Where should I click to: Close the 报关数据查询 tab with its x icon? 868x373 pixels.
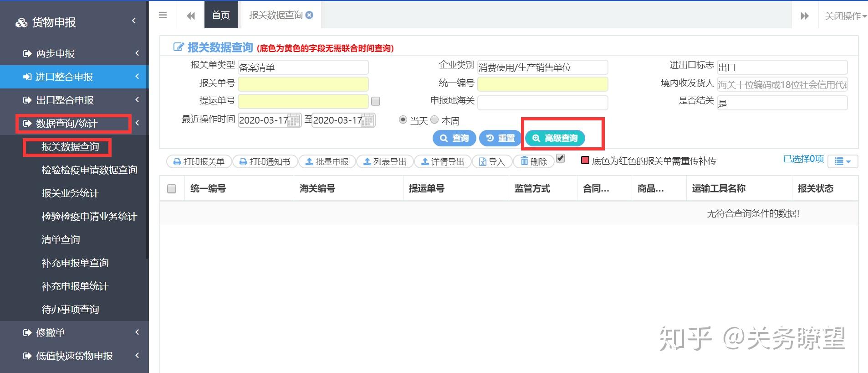(x=309, y=15)
